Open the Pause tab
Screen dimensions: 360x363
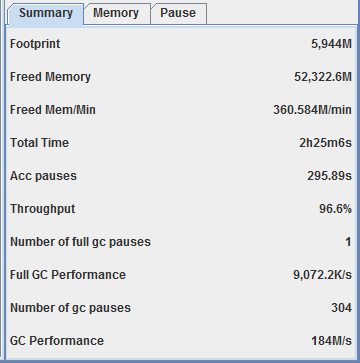pyautogui.click(x=178, y=14)
